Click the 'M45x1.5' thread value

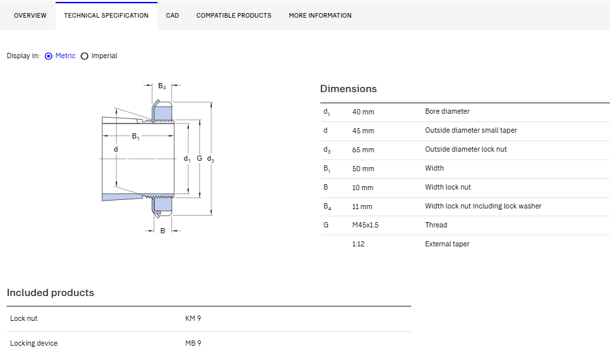tap(365, 225)
